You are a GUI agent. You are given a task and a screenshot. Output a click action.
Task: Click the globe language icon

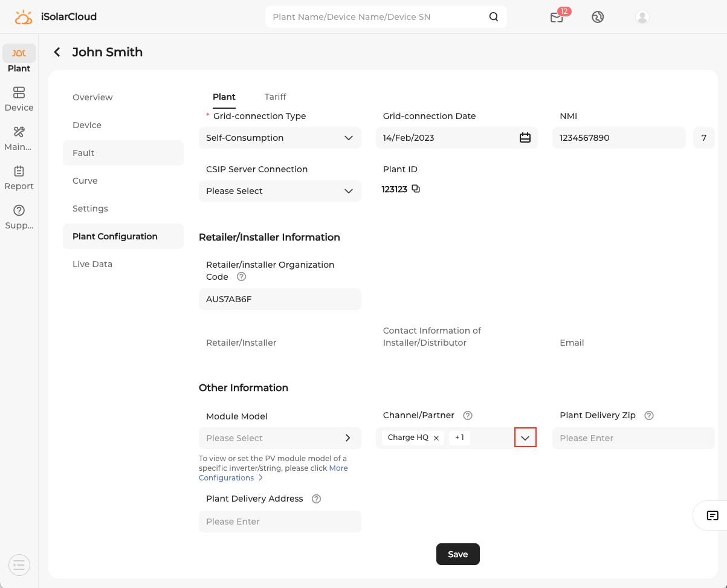pyautogui.click(x=598, y=17)
